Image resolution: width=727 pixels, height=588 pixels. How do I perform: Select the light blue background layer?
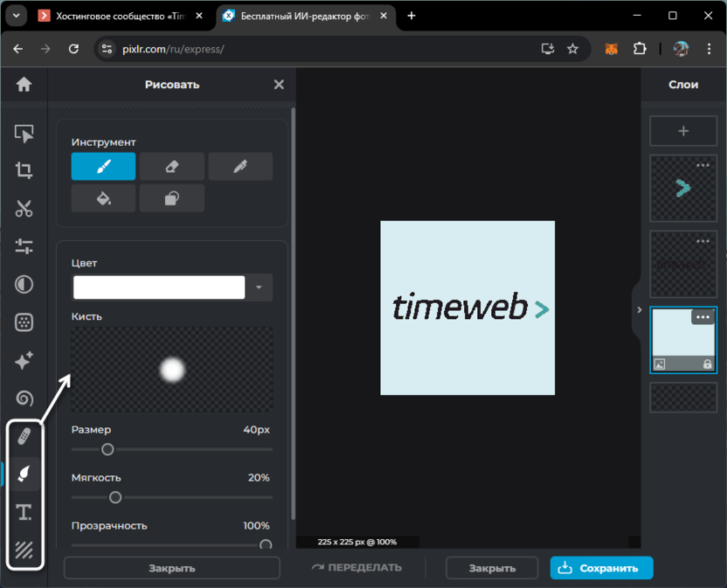pyautogui.click(x=683, y=340)
